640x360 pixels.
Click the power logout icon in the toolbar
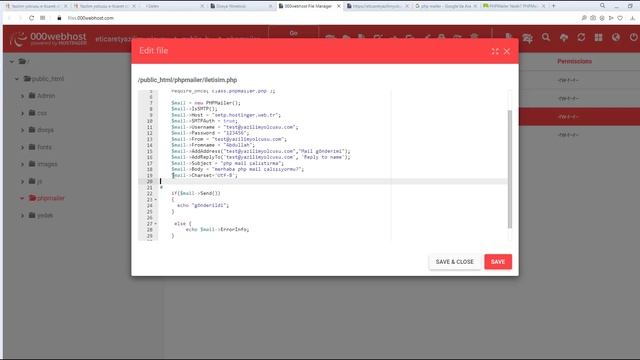(633, 38)
